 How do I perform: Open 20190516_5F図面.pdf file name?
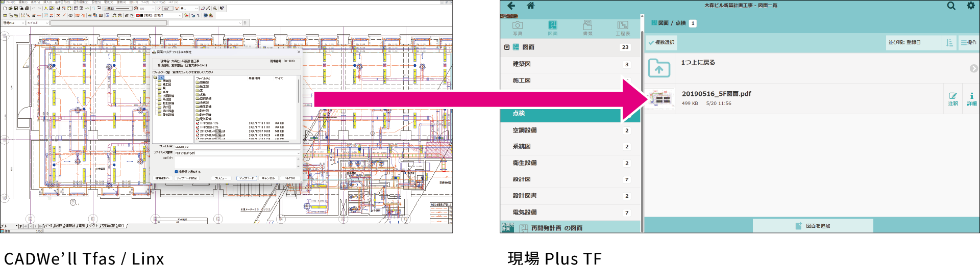716,94
